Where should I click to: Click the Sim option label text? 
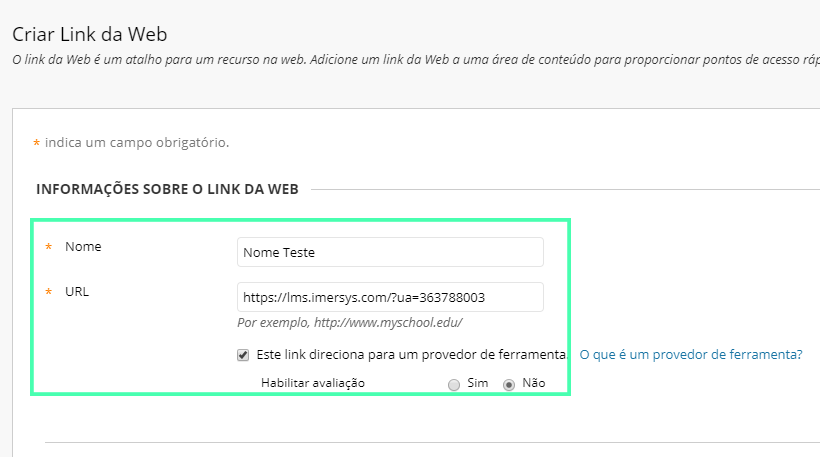pos(477,383)
